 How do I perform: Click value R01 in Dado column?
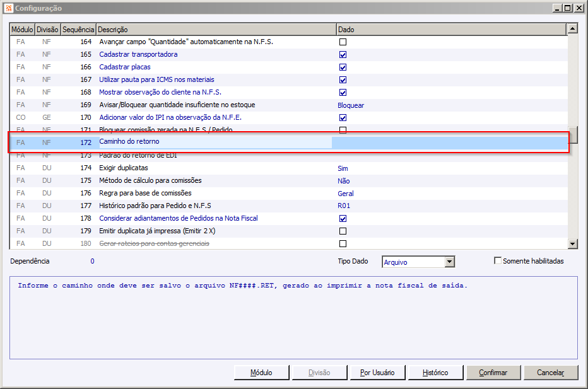pyautogui.click(x=344, y=206)
